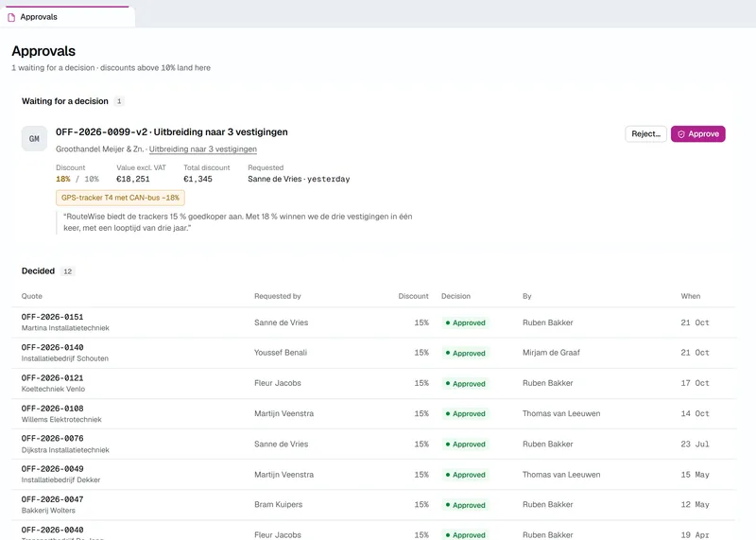756x540 pixels.
Task: Open quote OFF-2026-0151
Action: point(52,317)
